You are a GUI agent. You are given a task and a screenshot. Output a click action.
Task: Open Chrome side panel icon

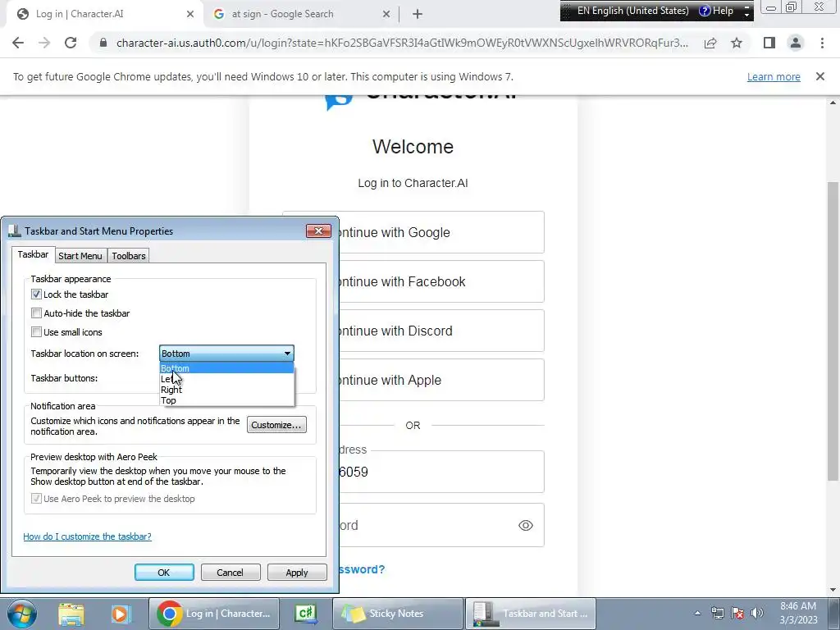[x=769, y=43]
